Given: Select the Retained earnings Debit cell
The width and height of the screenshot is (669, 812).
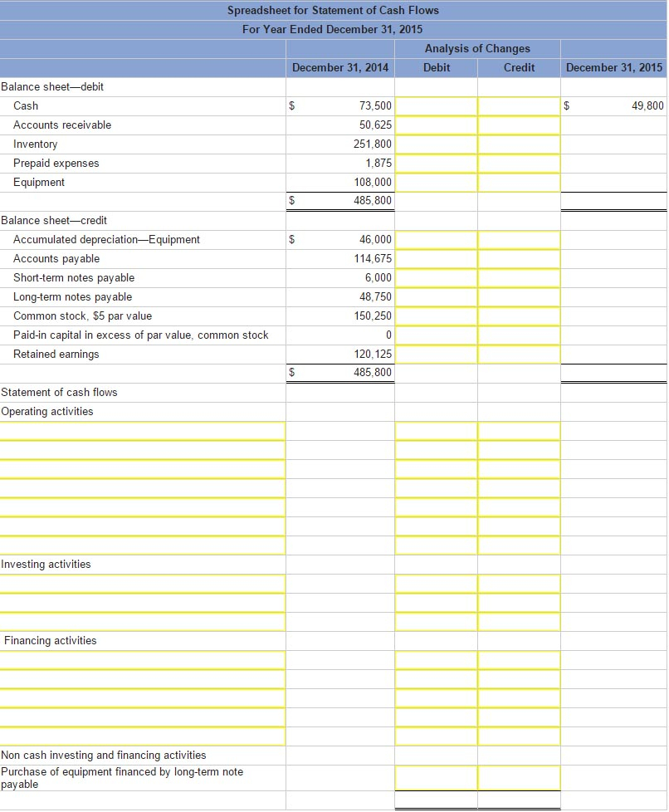Looking at the screenshot, I should click(436, 355).
